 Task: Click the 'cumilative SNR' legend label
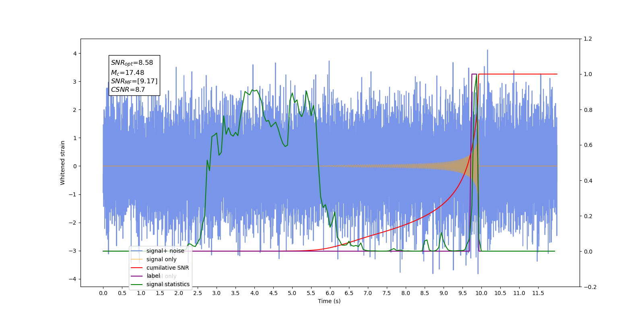coord(167,268)
